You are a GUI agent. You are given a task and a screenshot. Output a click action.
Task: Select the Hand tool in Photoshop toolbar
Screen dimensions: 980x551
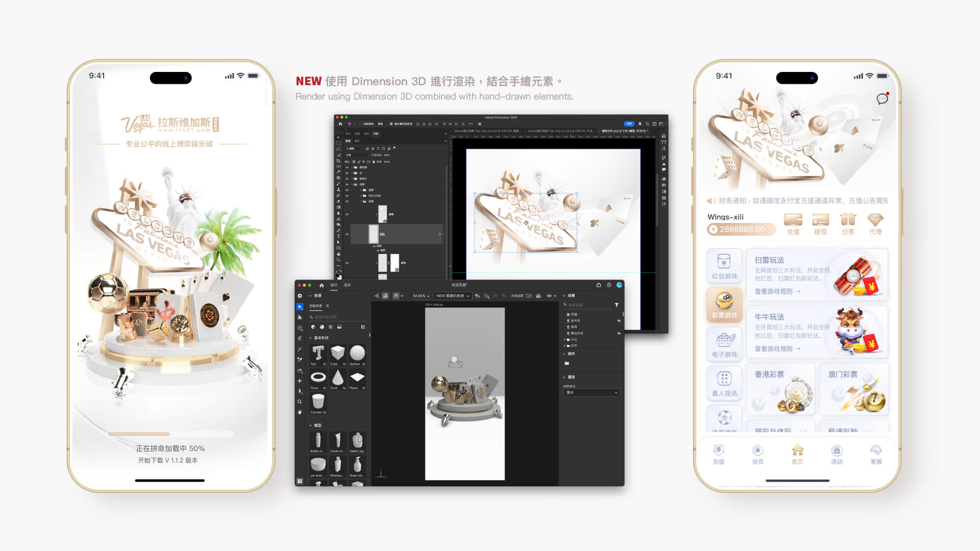(x=338, y=254)
